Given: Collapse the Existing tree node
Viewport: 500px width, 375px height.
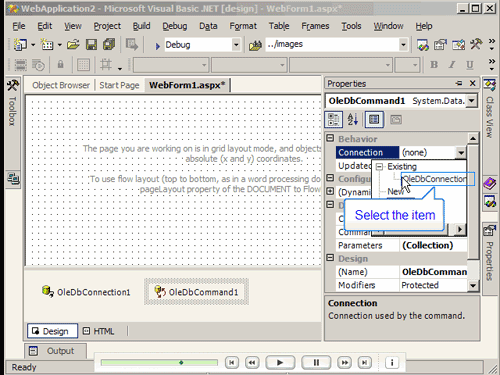Looking at the screenshot, I should click(x=379, y=167).
